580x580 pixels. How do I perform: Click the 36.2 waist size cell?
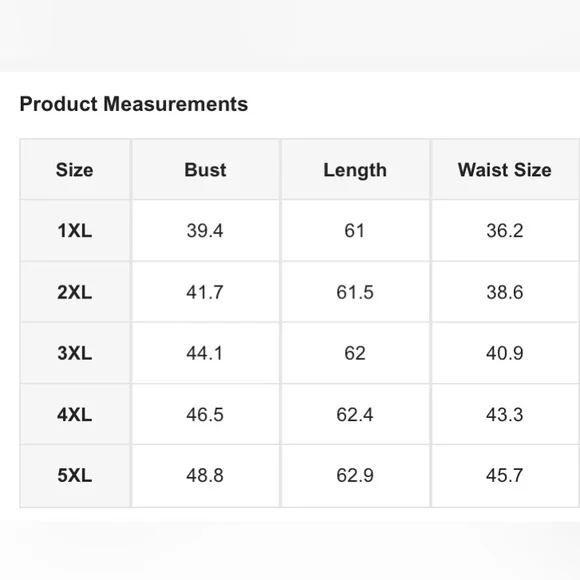click(x=505, y=231)
